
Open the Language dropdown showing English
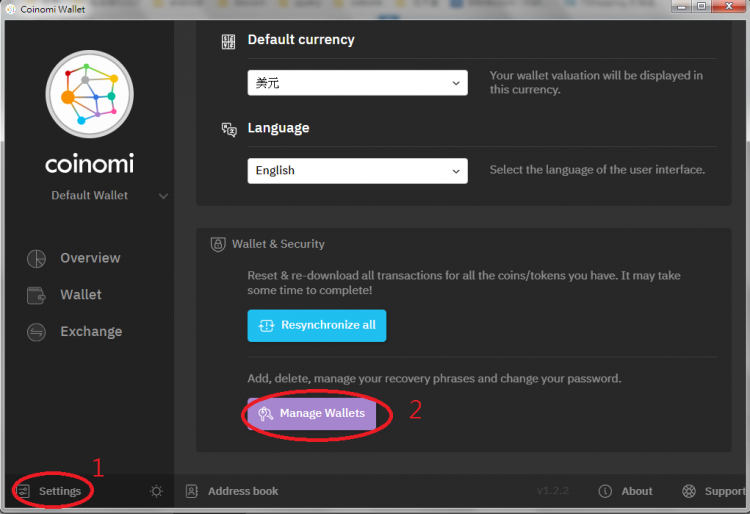click(x=357, y=171)
